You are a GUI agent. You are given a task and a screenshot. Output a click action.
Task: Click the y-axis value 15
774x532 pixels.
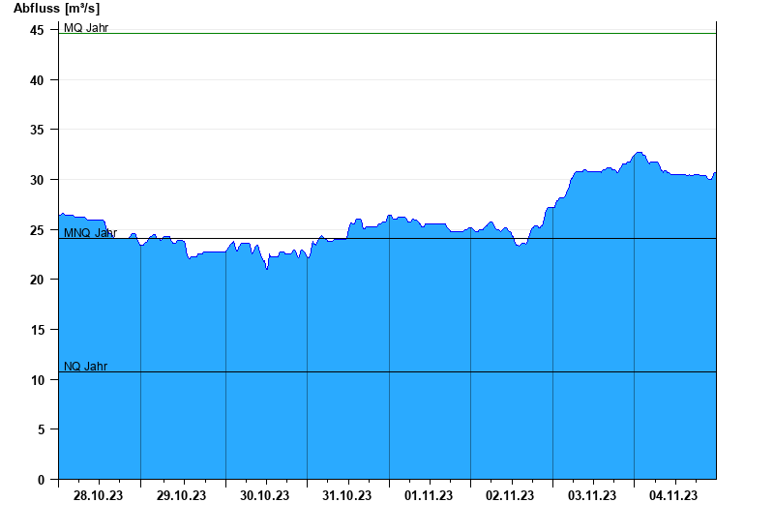pos(37,330)
